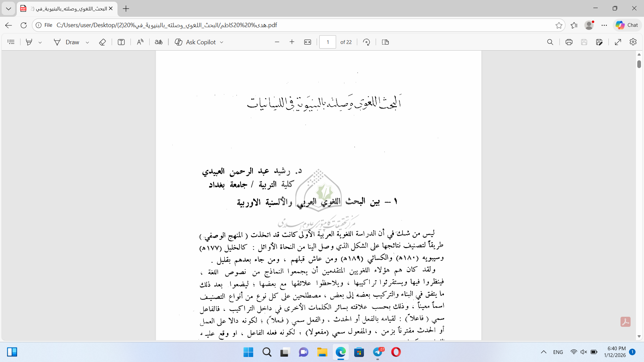The width and height of the screenshot is (644, 362).
Task: Open Copilot Chat panel
Action: click(x=627, y=25)
